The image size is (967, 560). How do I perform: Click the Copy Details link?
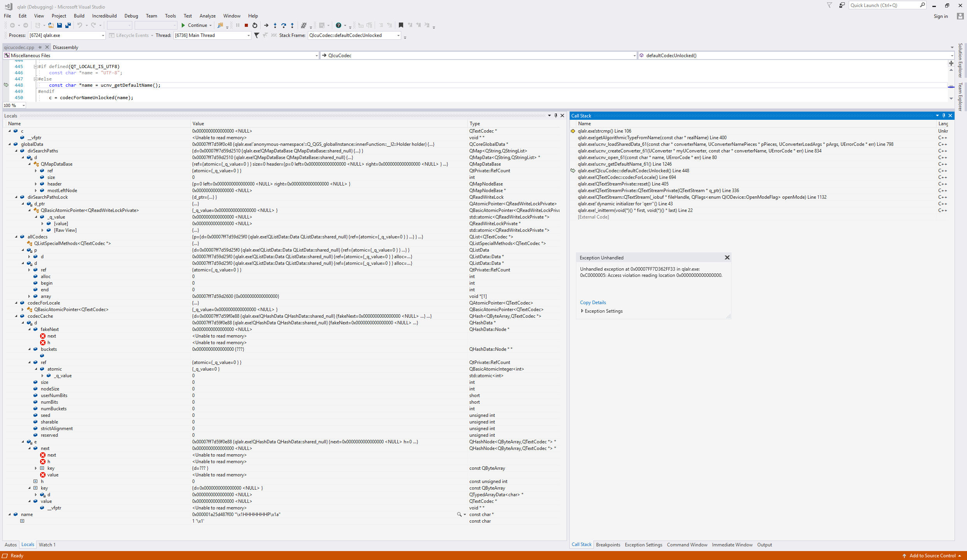click(593, 303)
